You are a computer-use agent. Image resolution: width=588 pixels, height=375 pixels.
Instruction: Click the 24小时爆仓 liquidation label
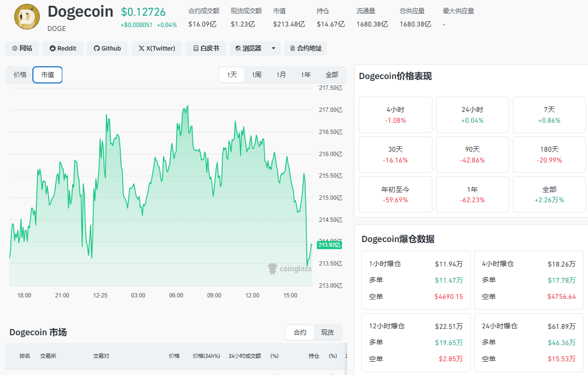pos(500,326)
